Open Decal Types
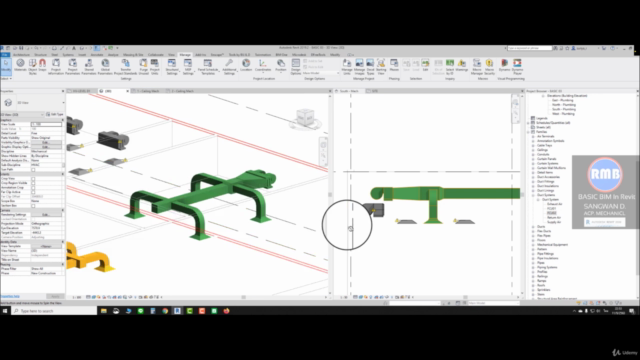Image resolution: width=640 pixels, height=360 pixels. click(370, 67)
